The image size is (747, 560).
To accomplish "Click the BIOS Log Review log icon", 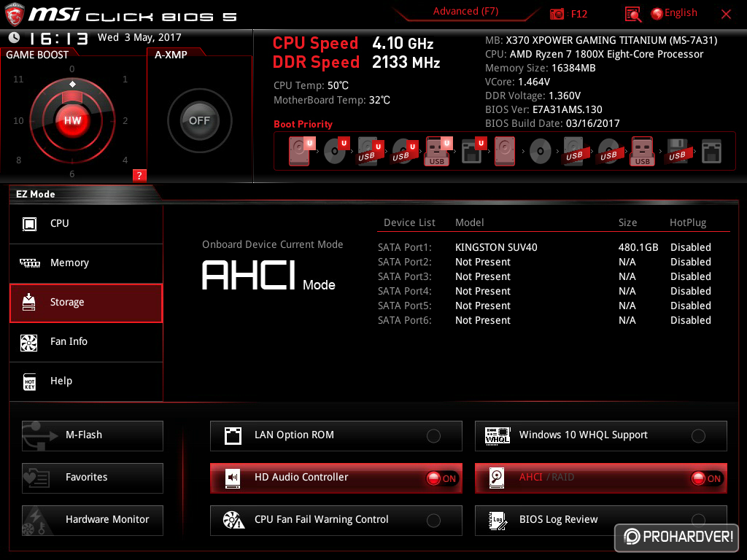I will click(498, 521).
